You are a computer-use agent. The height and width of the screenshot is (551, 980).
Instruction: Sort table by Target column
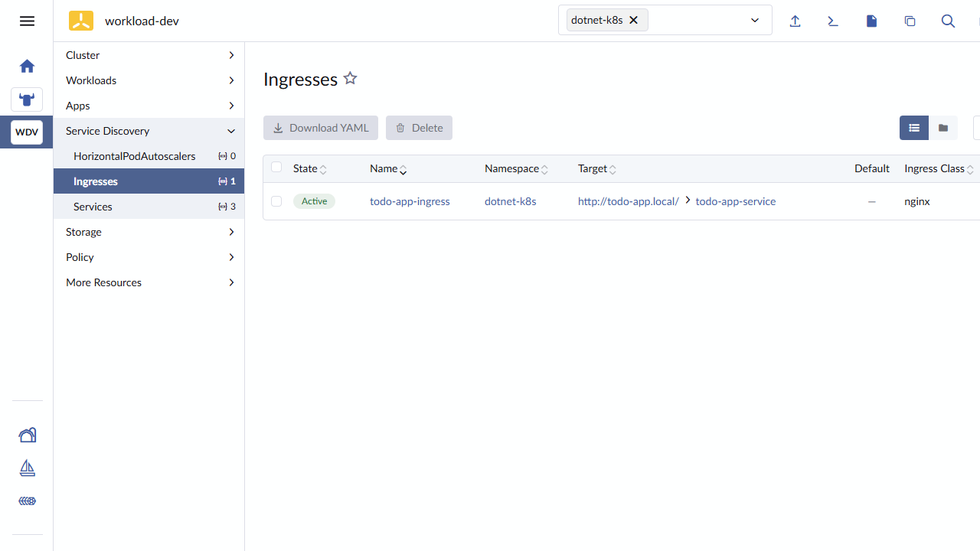[x=597, y=168]
